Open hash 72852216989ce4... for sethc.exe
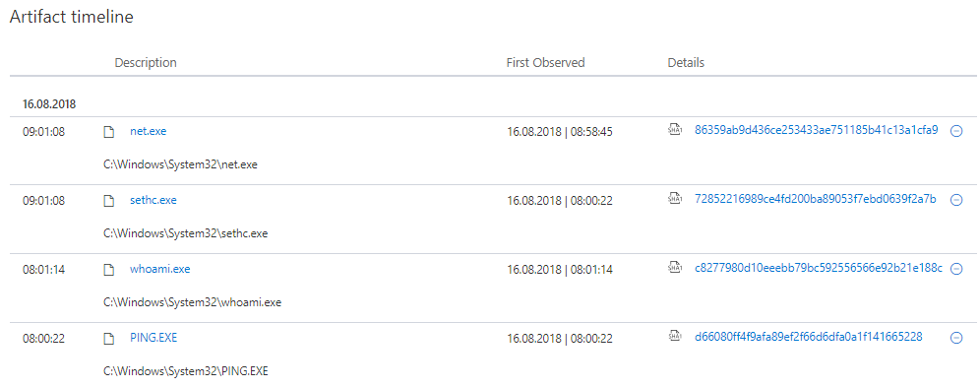Image resolution: width=980 pixels, height=388 pixels. tap(815, 199)
